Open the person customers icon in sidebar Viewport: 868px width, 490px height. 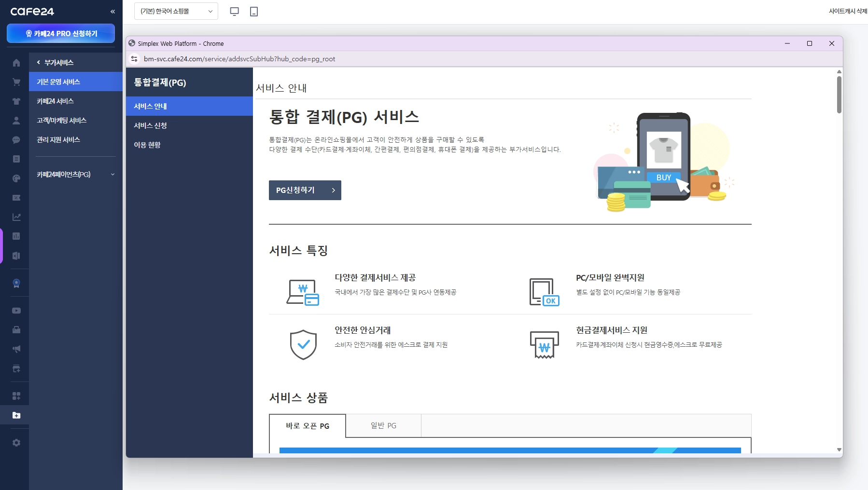click(x=16, y=121)
